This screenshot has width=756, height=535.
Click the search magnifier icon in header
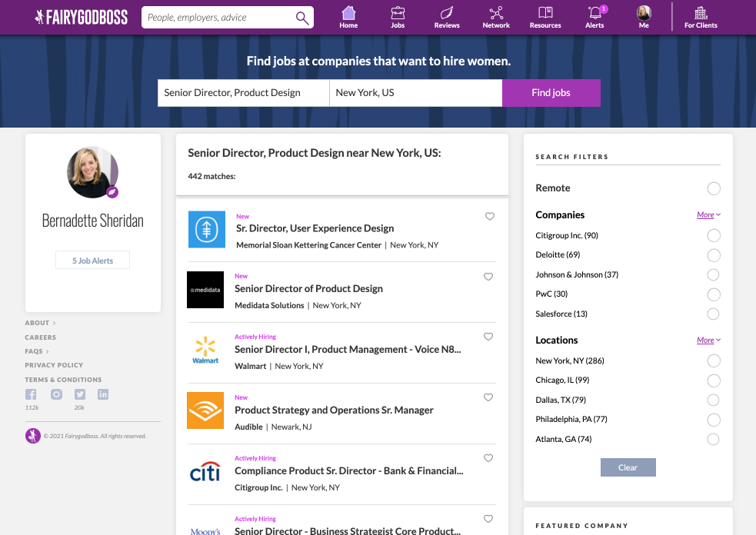302,18
